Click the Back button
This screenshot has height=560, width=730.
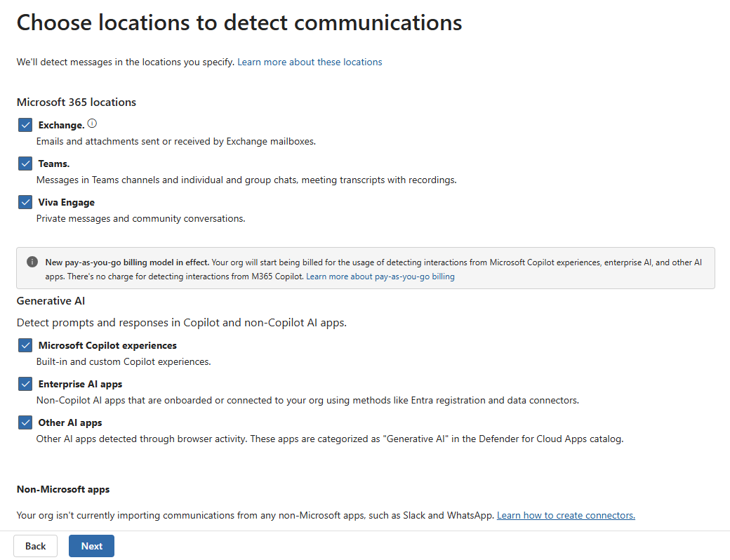click(35, 546)
